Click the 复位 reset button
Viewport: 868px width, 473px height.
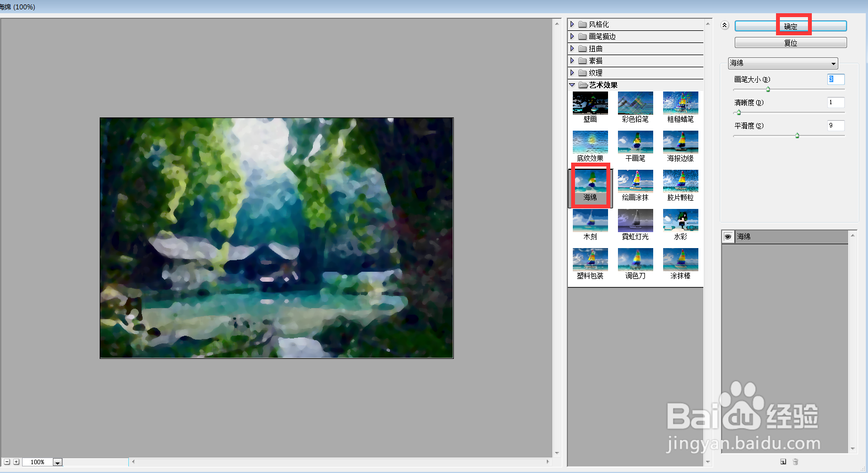(790, 42)
